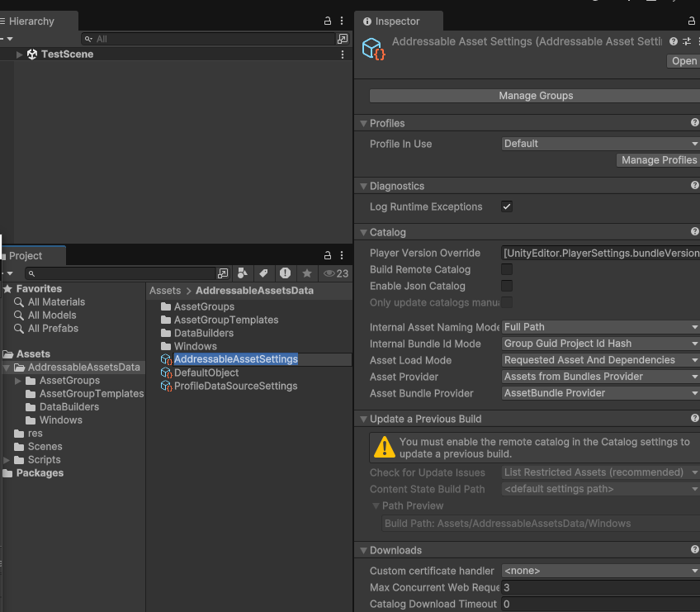Open Inspector help reference icon
This screenshot has width=700, height=612.
pos(674,41)
